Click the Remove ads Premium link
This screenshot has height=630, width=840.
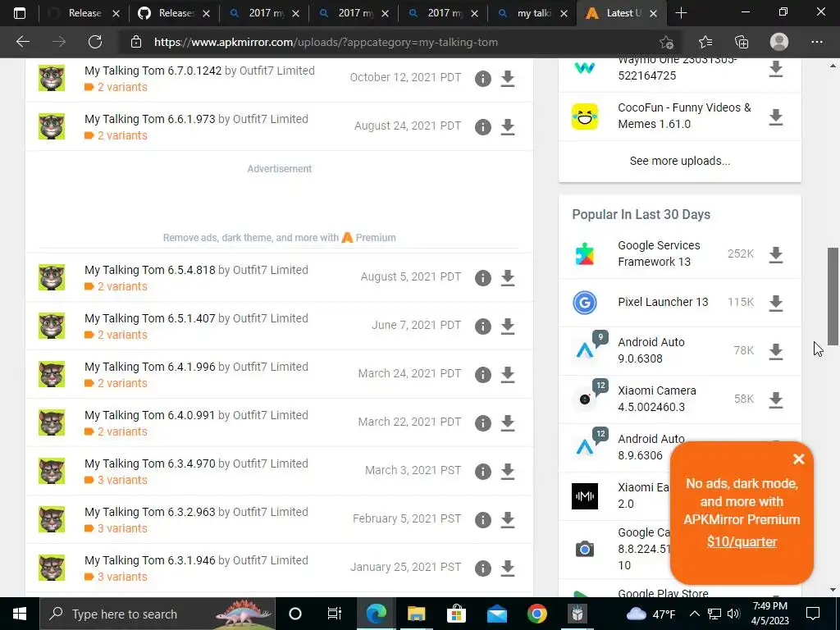tap(279, 237)
